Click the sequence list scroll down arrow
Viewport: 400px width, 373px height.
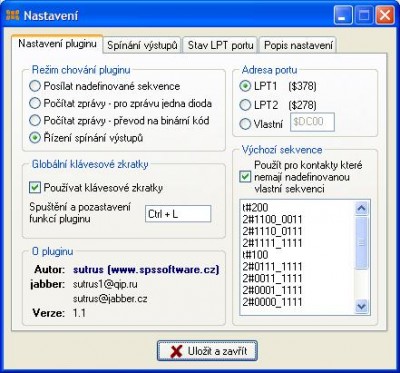coord(361,306)
